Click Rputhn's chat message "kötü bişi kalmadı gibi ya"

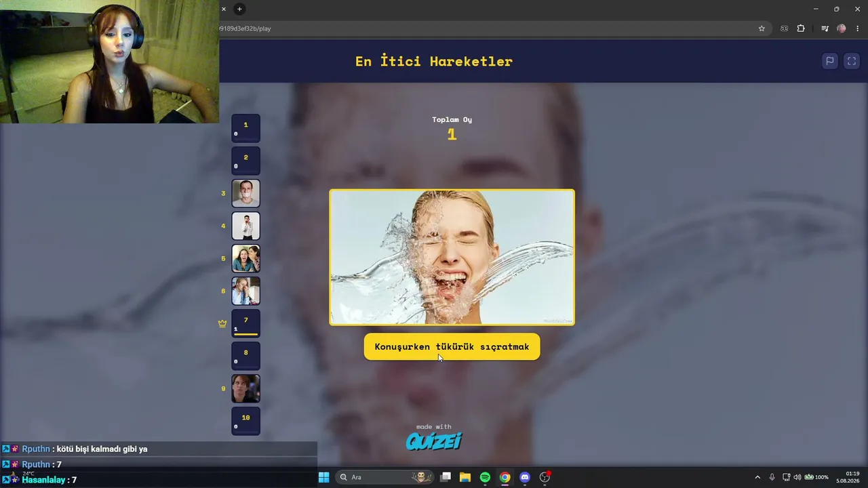tap(102, 449)
